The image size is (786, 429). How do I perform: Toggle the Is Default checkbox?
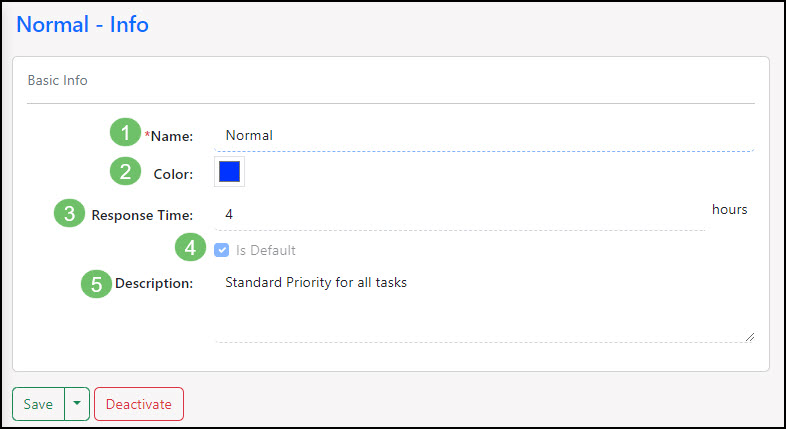(221, 250)
